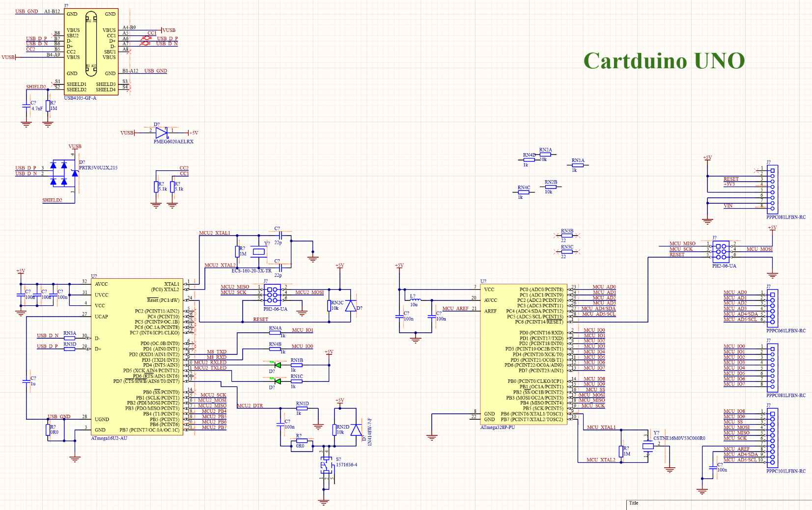Select the RN1D 1k resistor

click(x=302, y=408)
